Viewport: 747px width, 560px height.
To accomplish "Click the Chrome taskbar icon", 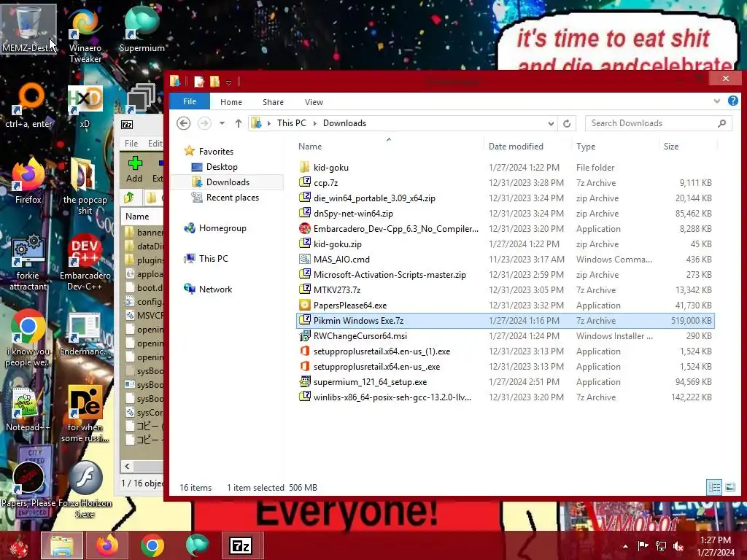I will click(152, 545).
